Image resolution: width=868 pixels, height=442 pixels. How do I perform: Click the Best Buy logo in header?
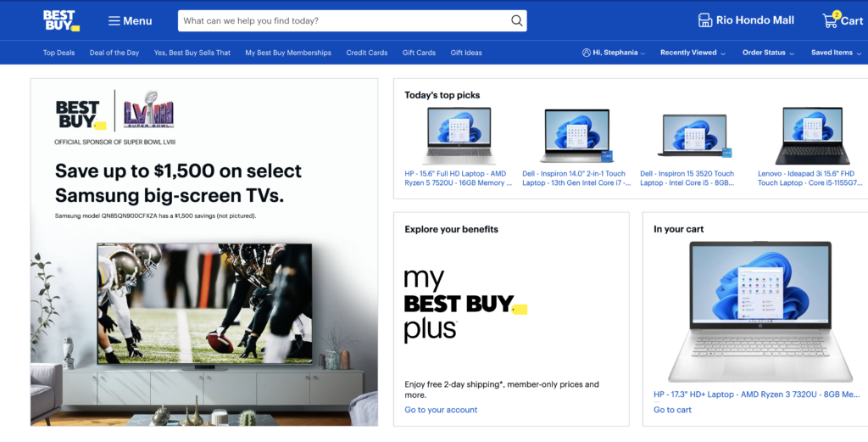click(61, 20)
